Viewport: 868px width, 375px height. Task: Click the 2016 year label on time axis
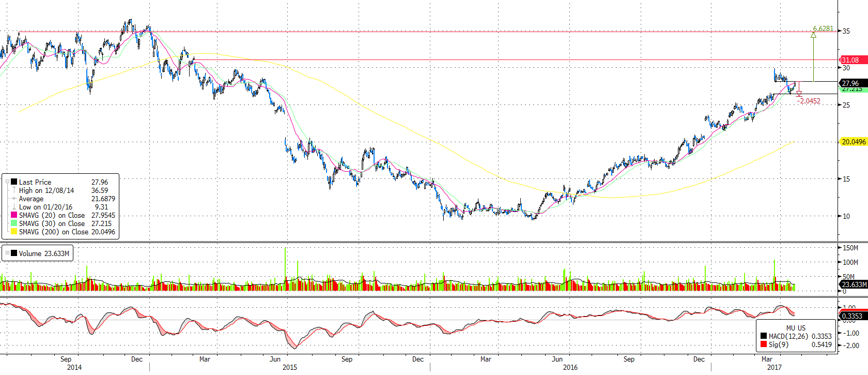(570, 367)
